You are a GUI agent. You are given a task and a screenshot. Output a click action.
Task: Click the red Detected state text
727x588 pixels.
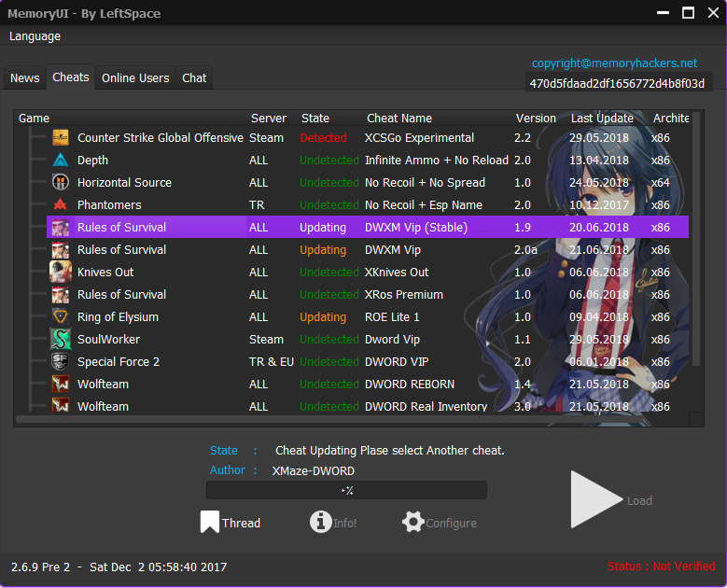pos(323,138)
